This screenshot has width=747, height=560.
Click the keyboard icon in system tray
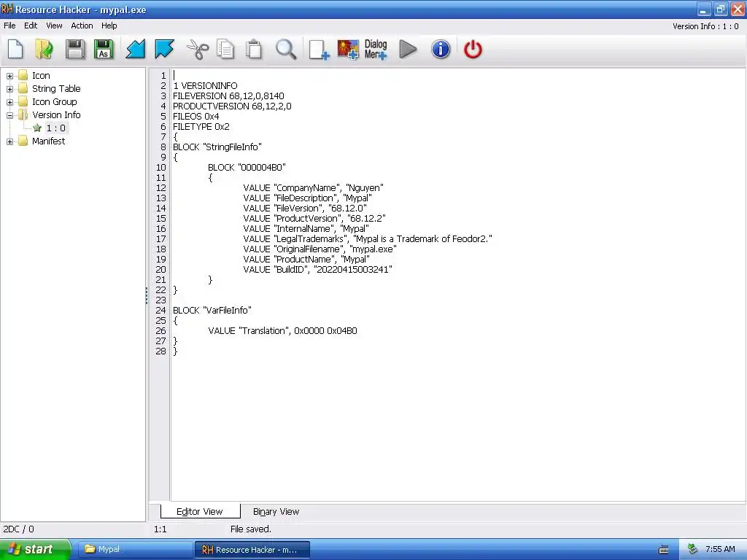click(x=664, y=550)
